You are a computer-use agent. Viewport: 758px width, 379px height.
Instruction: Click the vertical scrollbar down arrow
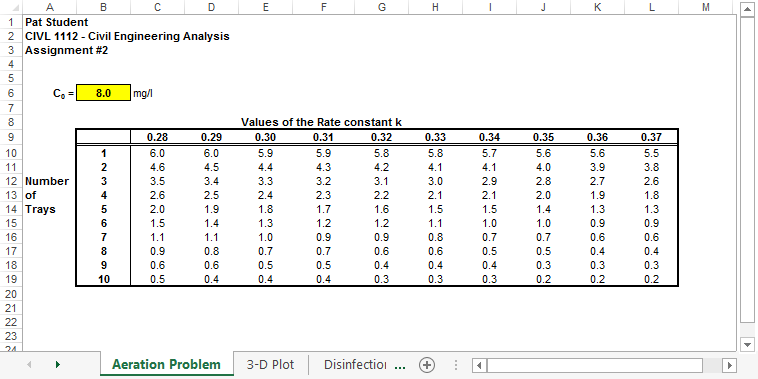click(x=747, y=345)
